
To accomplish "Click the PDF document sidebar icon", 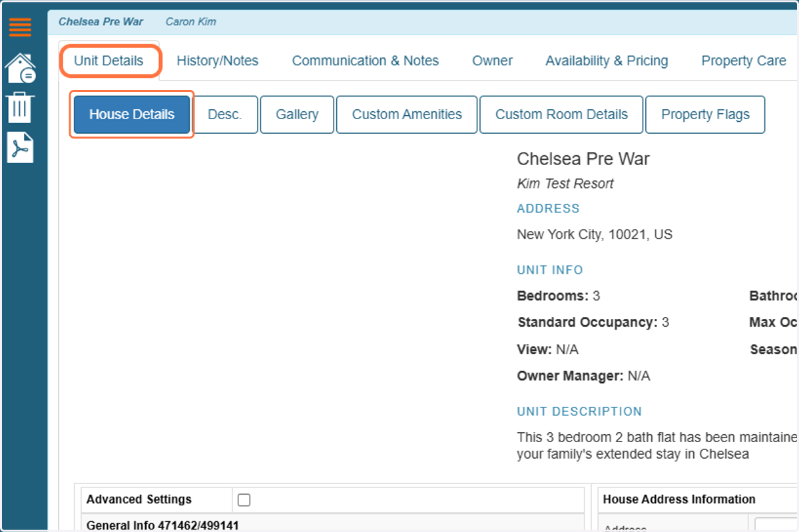I will tap(20, 148).
